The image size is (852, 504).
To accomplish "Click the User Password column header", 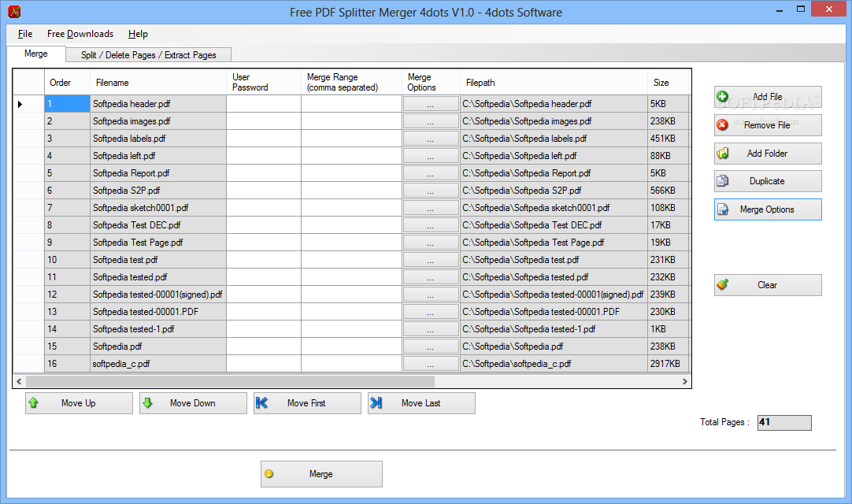I will (x=264, y=82).
